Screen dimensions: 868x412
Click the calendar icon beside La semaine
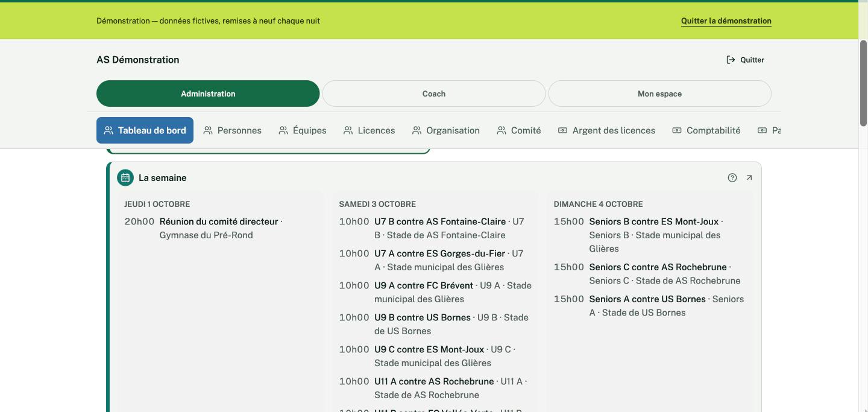tap(125, 178)
